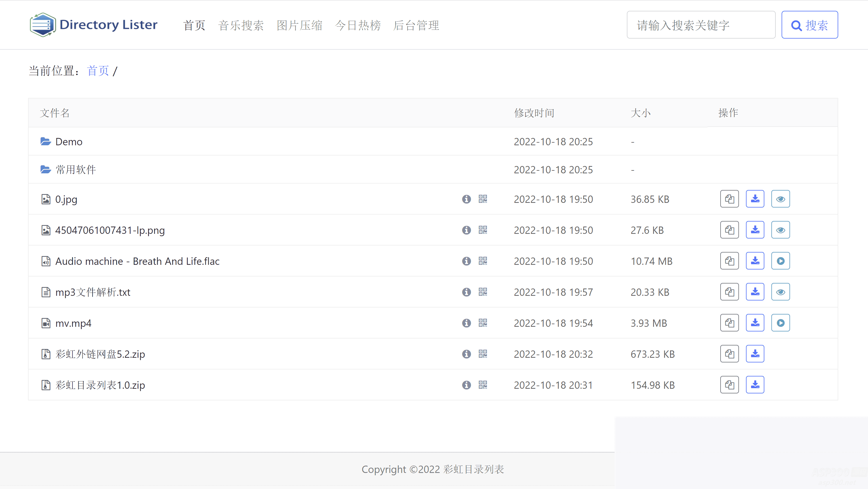Download the 45047061007431-lp.png file
868x489 pixels.
tap(755, 230)
